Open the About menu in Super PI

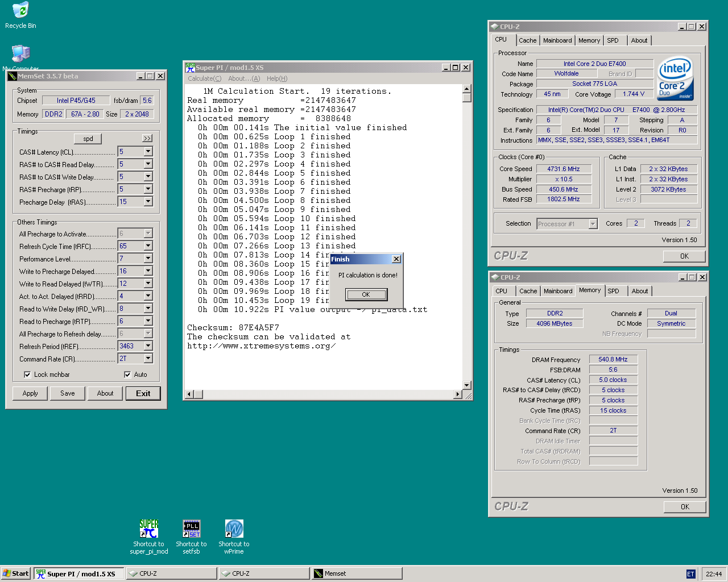pyautogui.click(x=244, y=78)
